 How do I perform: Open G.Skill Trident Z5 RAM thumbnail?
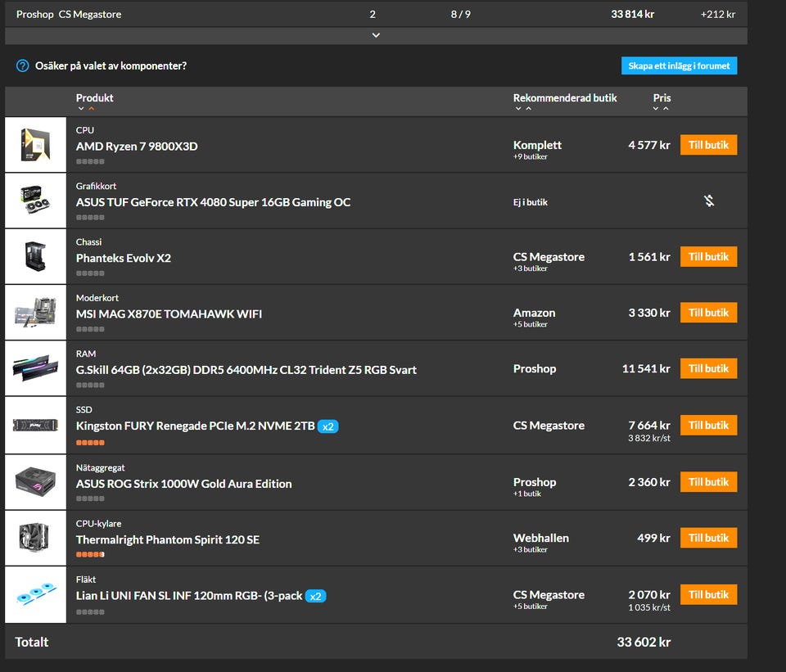(x=35, y=368)
